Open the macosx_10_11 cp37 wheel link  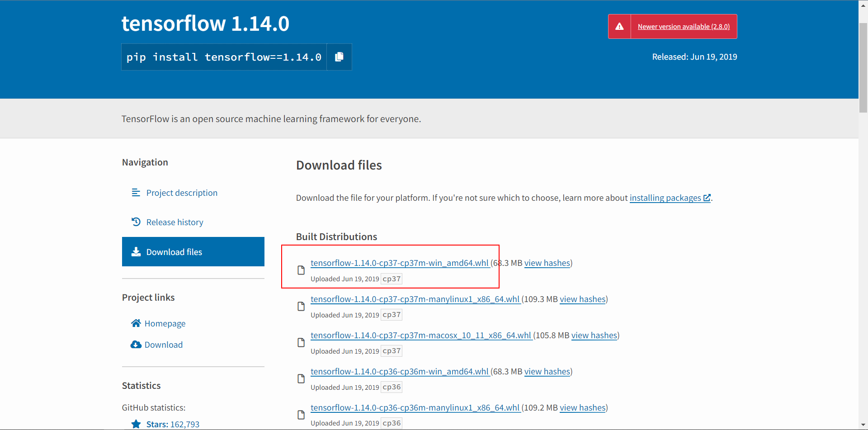pyautogui.click(x=421, y=335)
